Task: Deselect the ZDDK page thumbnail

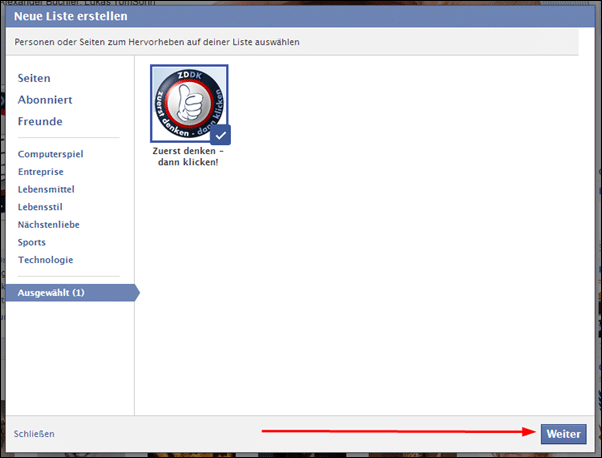Action: coord(189,103)
